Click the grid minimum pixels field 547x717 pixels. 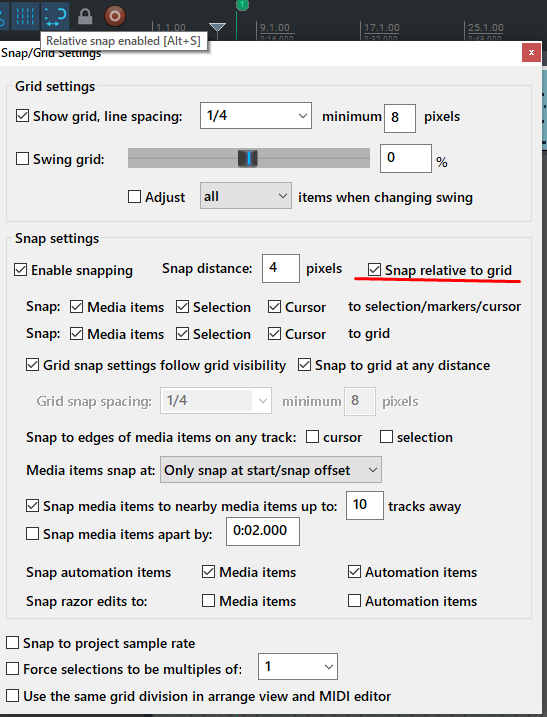pos(400,118)
